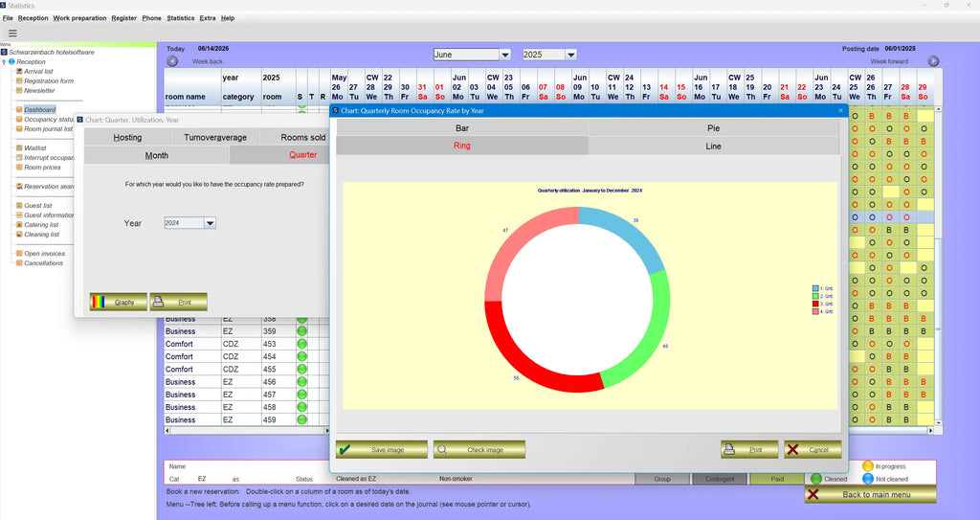Click the Room journal list icon
The height and width of the screenshot is (520, 980).
[19, 129]
